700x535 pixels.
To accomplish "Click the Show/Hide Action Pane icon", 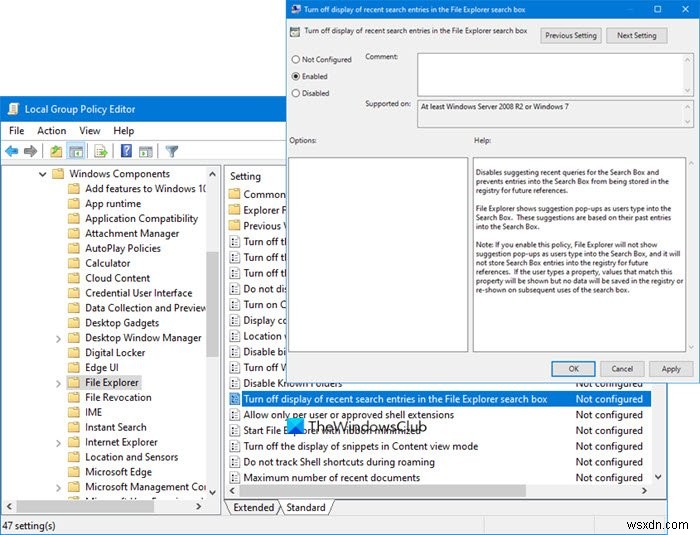I will pyautogui.click(x=146, y=151).
